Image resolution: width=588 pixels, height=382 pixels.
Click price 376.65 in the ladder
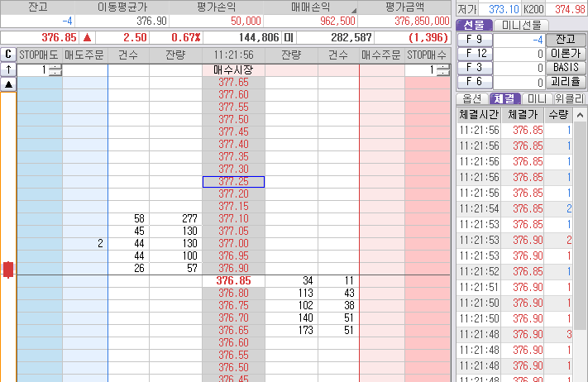pyautogui.click(x=233, y=330)
